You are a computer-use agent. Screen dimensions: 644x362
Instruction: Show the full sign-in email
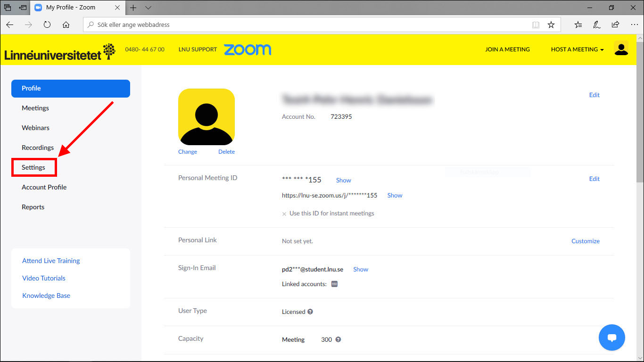pyautogui.click(x=361, y=269)
